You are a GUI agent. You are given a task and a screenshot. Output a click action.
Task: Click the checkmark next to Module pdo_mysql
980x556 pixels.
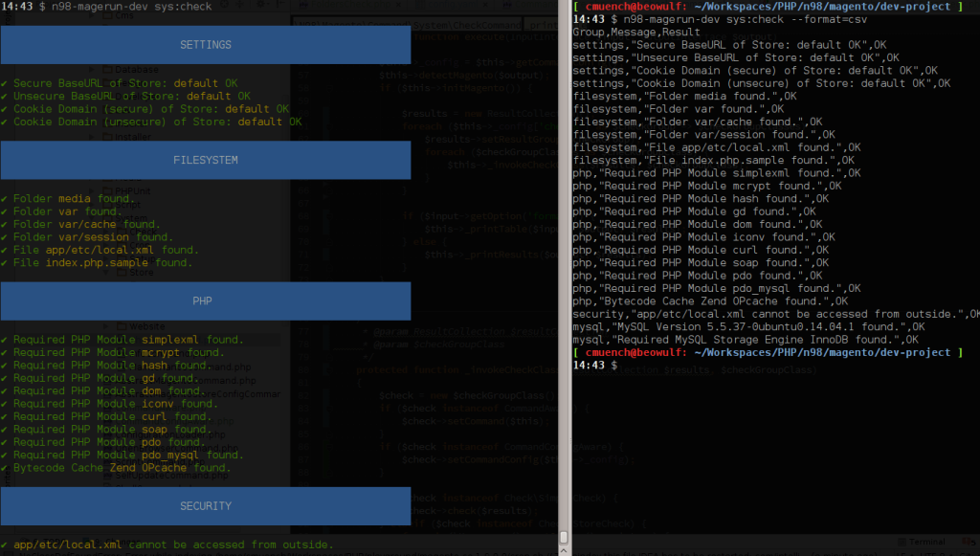click(x=5, y=455)
